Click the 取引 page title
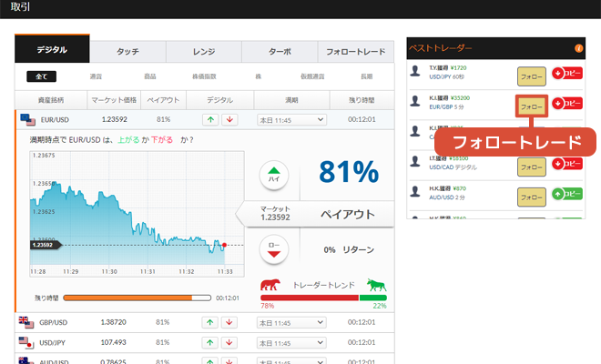This screenshot has width=601, height=364. pyautogui.click(x=20, y=7)
